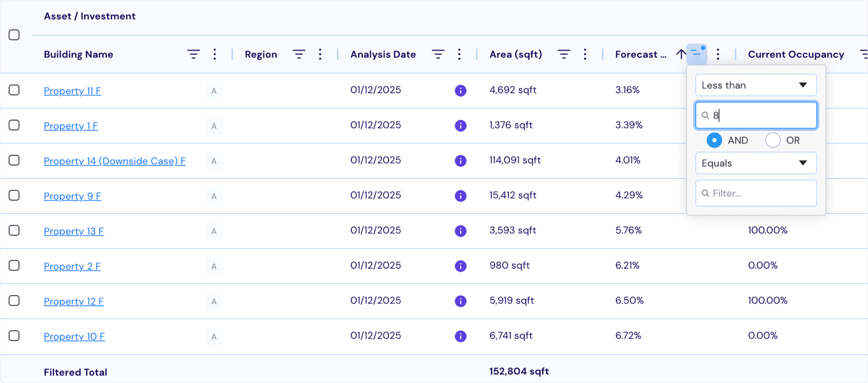The width and height of the screenshot is (868, 383).
Task: Open the Property 10 F link
Action: coord(74,336)
